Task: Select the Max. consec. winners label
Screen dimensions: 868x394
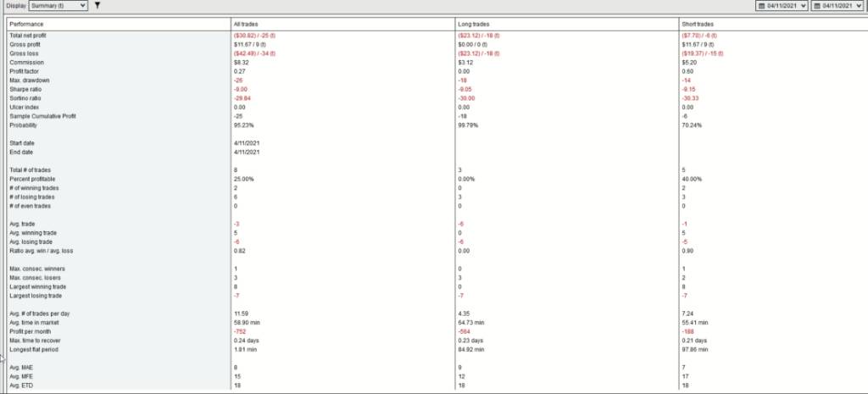Action: 36,269
